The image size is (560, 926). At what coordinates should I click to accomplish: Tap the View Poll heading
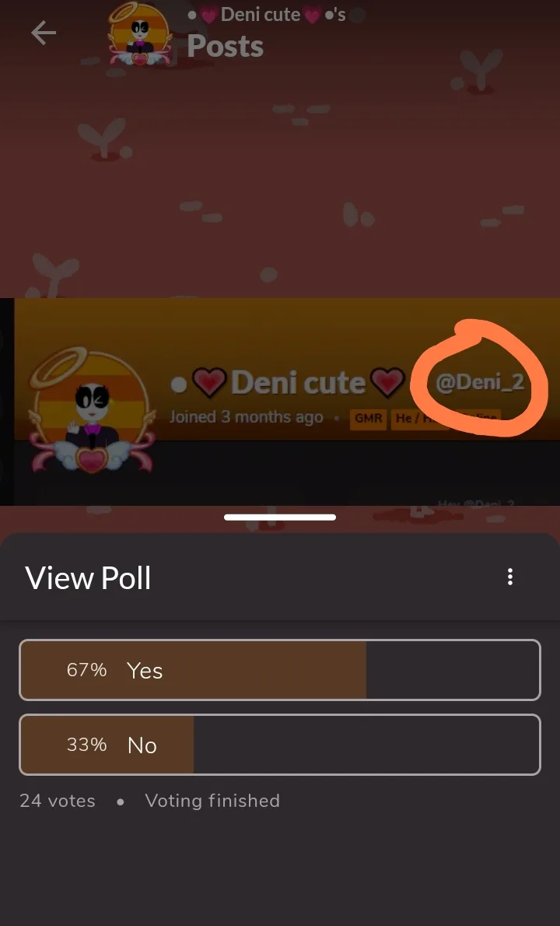click(x=88, y=577)
